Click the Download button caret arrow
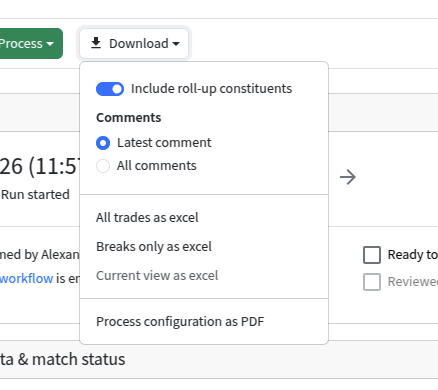Screen dimensions: 438x390 pos(176,44)
